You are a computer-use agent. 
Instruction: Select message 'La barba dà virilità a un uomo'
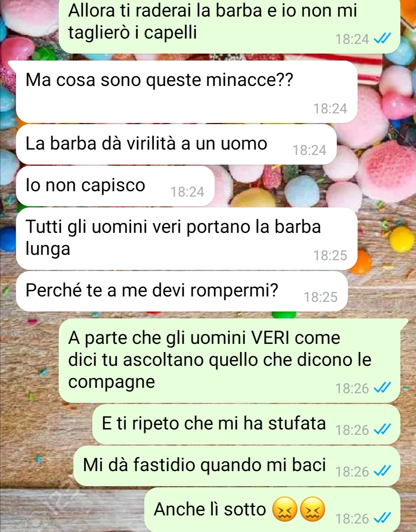coord(176,144)
